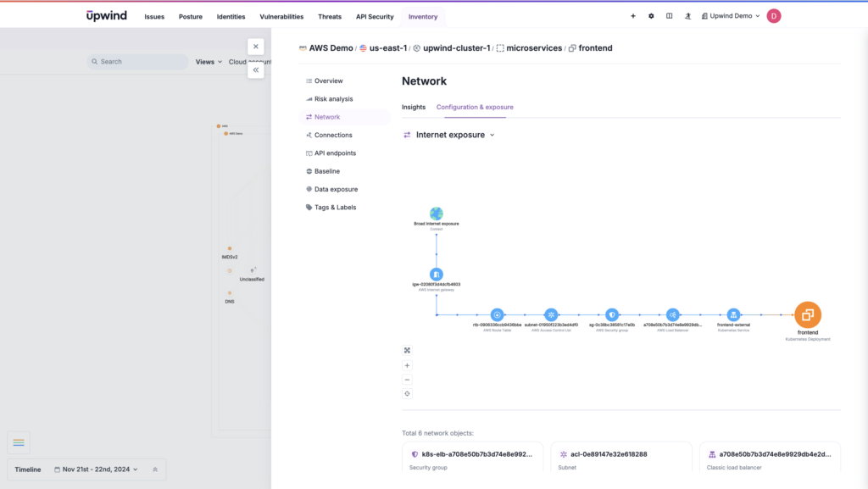The width and height of the screenshot is (868, 489).
Task: Click inside the Search field
Action: pyautogui.click(x=136, y=61)
